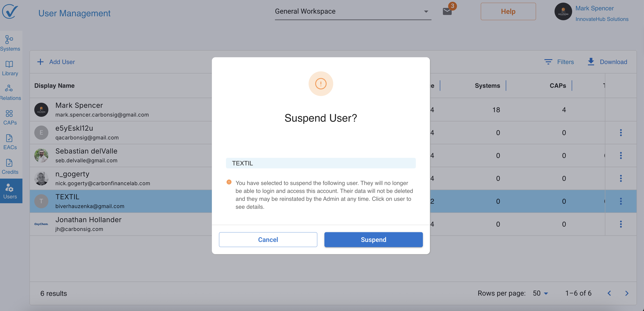Open the CAPs sidebar section
This screenshot has height=311, width=644.
coord(10,117)
